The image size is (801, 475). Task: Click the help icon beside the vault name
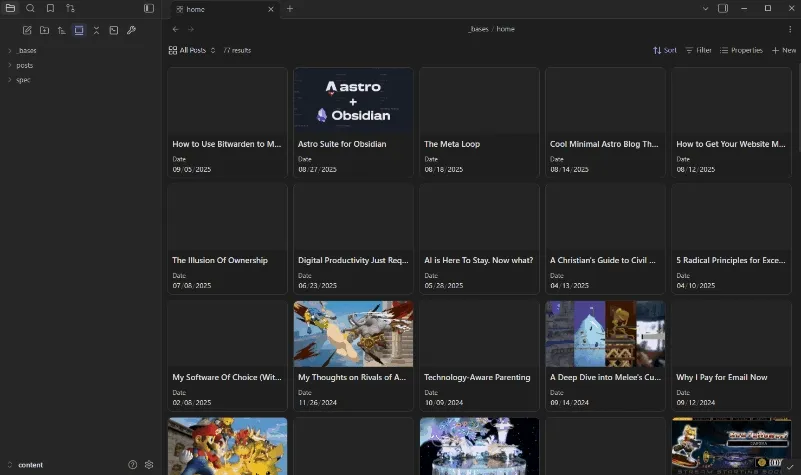click(132, 465)
